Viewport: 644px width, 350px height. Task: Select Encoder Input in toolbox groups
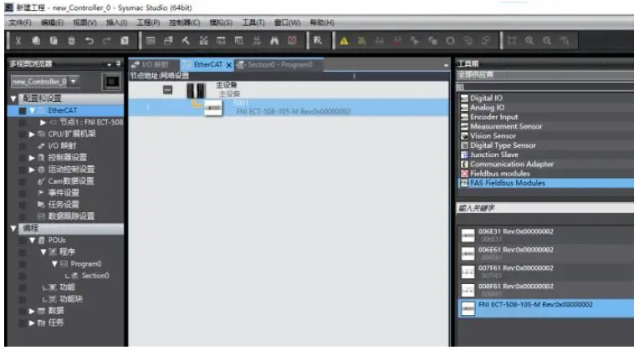click(x=545, y=117)
